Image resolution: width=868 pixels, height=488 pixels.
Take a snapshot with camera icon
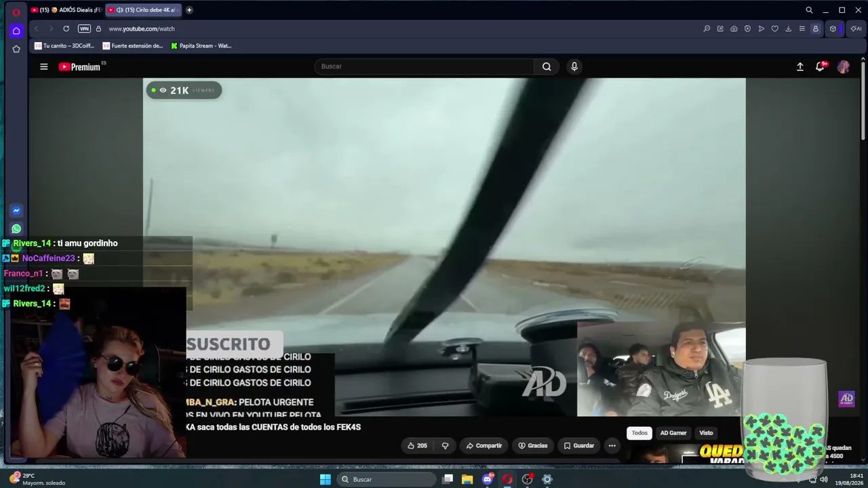point(734,28)
